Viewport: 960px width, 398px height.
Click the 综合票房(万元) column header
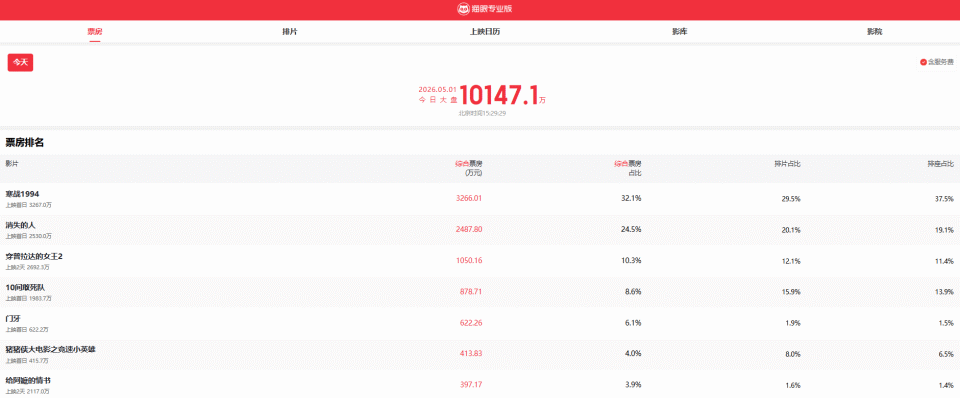tap(468, 168)
